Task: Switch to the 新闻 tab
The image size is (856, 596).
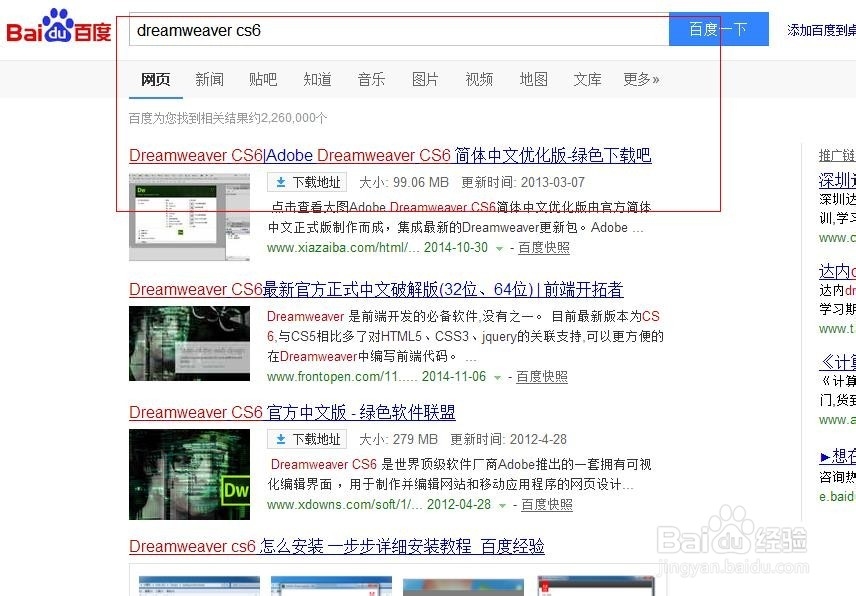Action: (x=210, y=80)
